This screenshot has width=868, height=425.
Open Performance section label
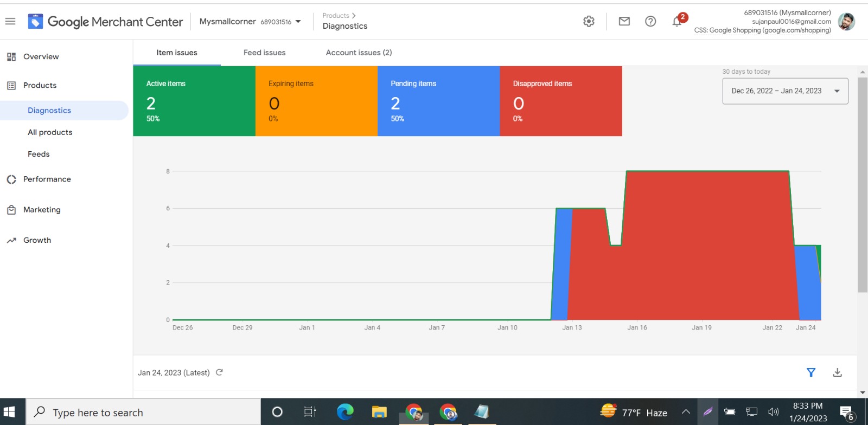click(x=47, y=179)
